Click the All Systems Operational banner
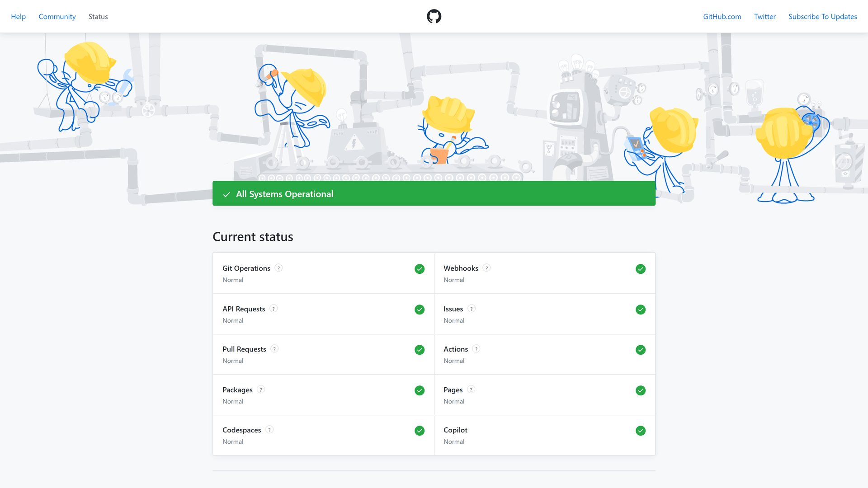 [434, 193]
